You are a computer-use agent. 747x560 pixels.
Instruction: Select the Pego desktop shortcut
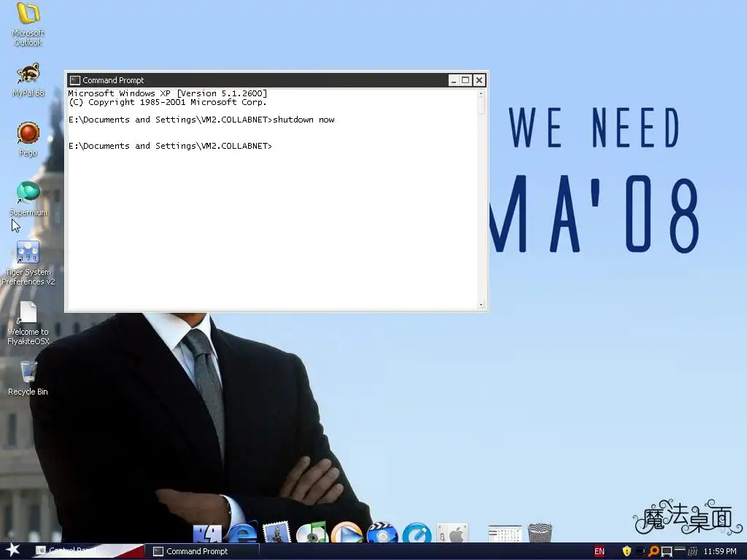(28, 139)
